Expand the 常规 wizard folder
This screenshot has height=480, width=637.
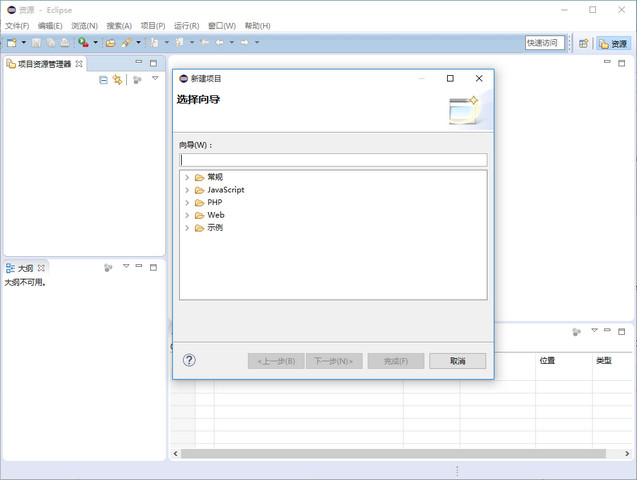(x=186, y=177)
